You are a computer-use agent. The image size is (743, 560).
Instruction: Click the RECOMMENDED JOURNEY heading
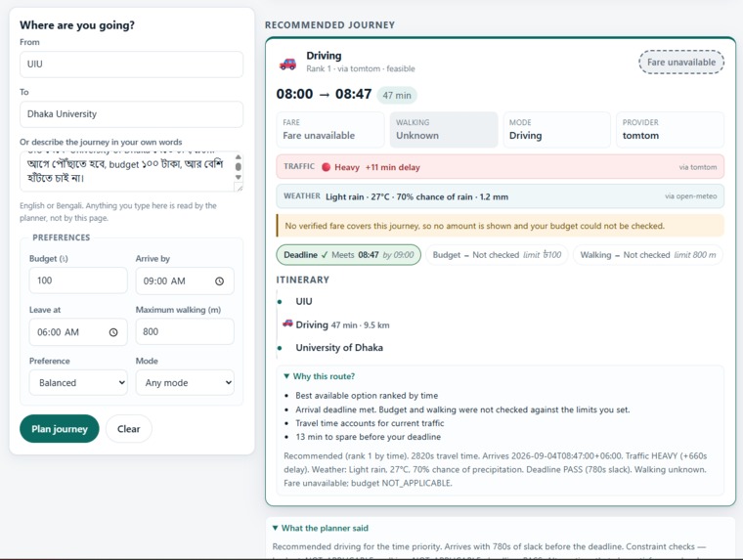pos(329,24)
